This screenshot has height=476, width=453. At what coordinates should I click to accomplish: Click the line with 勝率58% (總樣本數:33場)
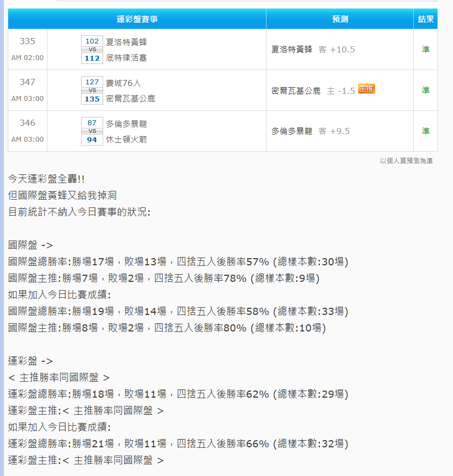pos(178,312)
